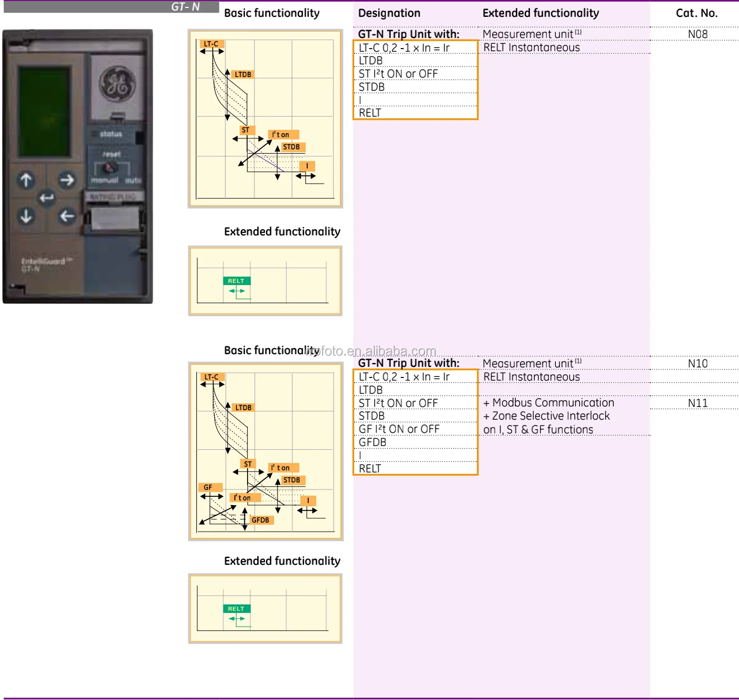Select catalog number N08

click(x=698, y=34)
